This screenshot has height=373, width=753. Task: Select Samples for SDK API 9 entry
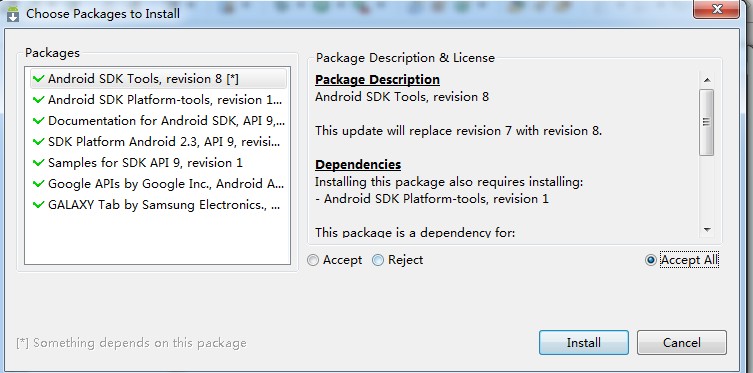158,163
